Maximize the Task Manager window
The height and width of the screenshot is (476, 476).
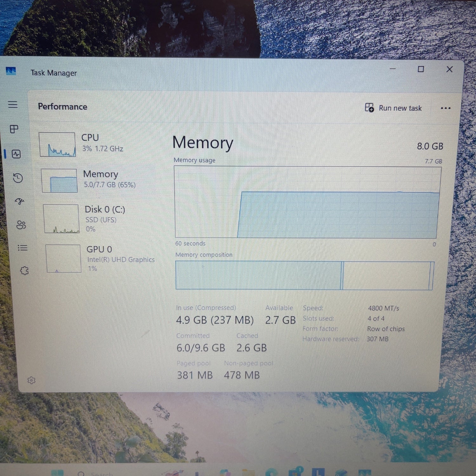421,69
